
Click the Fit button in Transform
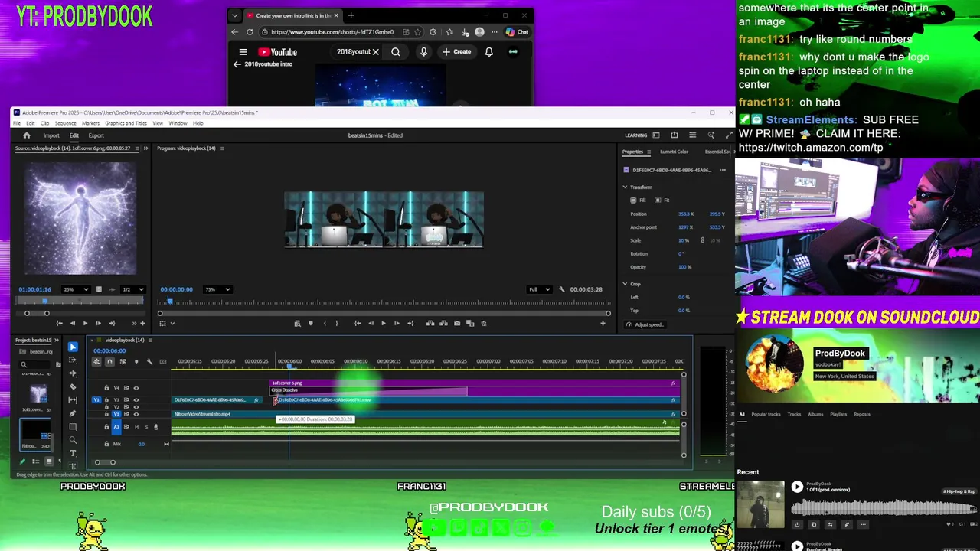coord(662,201)
